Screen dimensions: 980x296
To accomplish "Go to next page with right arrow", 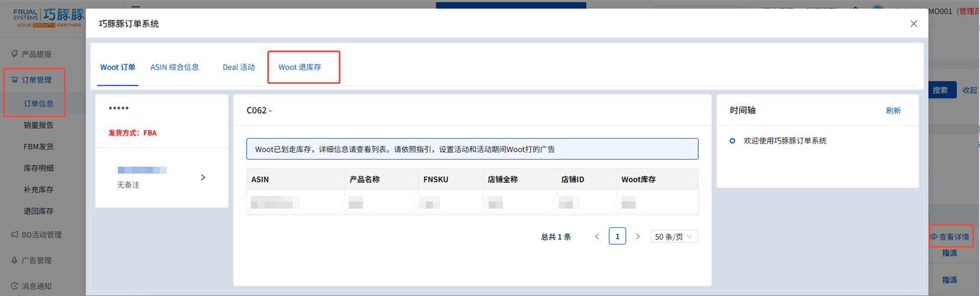I will coord(638,237).
